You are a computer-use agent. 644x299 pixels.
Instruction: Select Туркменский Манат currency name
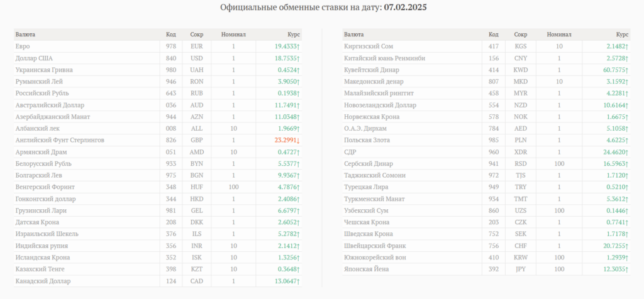point(374,199)
